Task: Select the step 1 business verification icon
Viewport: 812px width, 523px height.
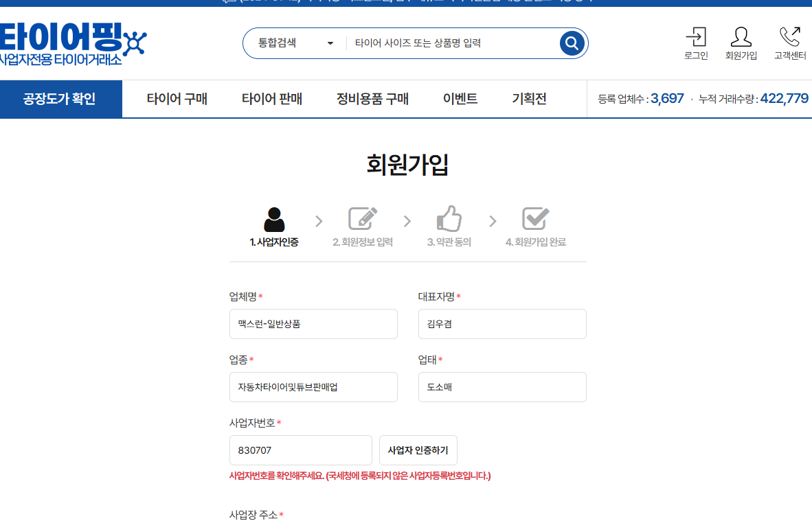Action: pyautogui.click(x=273, y=219)
